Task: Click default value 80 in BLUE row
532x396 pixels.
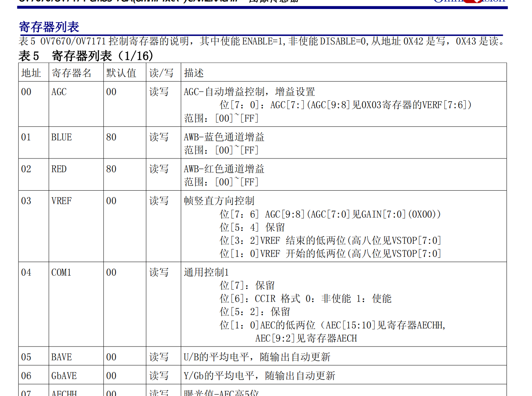Action: pos(111,137)
